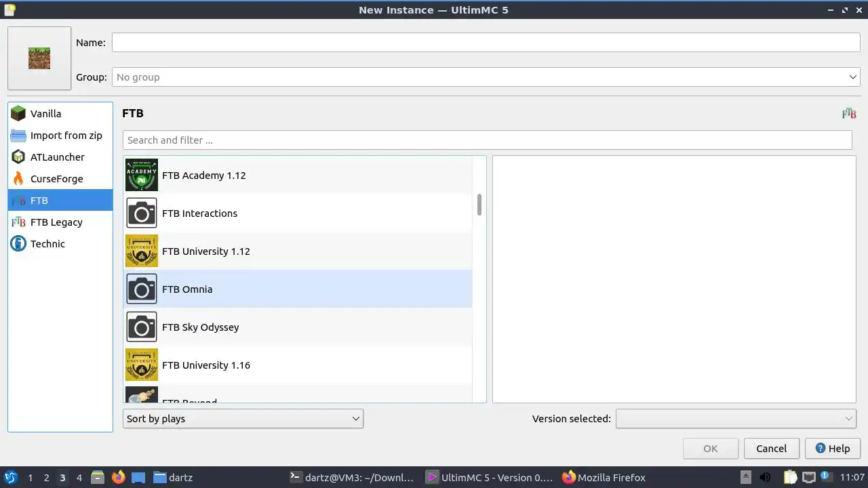
Task: Click the FTB Interactions camera placeholder icon
Action: click(x=142, y=213)
